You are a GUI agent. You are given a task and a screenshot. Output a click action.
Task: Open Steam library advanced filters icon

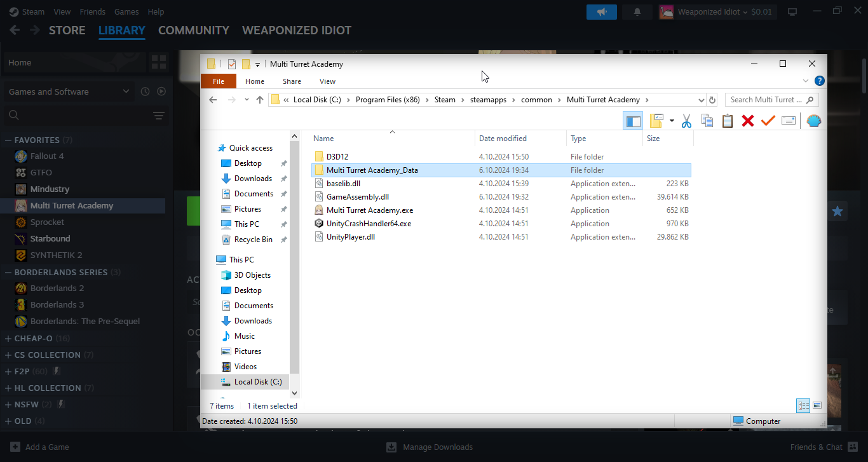pyautogui.click(x=159, y=116)
